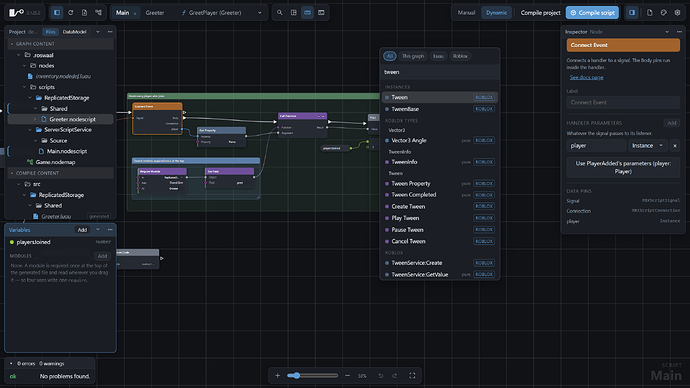This screenshot has height=388, width=690.
Task: Click the new file icon in the left toolbar
Action: pos(84,13)
